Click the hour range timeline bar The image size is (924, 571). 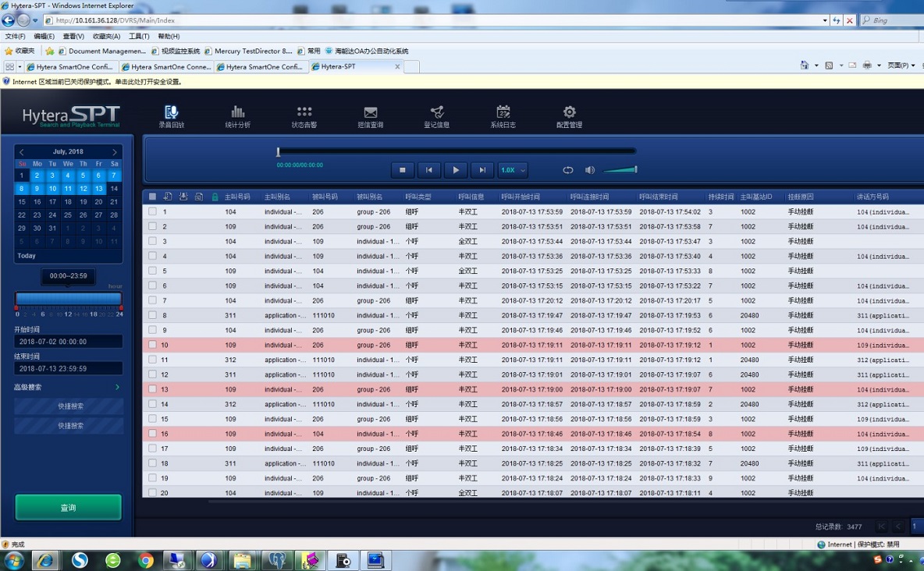(69, 299)
